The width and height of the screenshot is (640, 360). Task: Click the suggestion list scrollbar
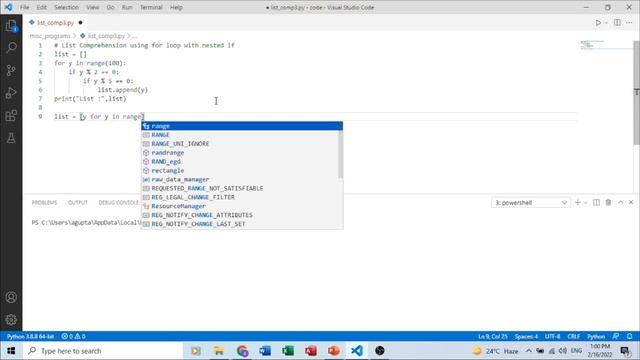[340, 154]
